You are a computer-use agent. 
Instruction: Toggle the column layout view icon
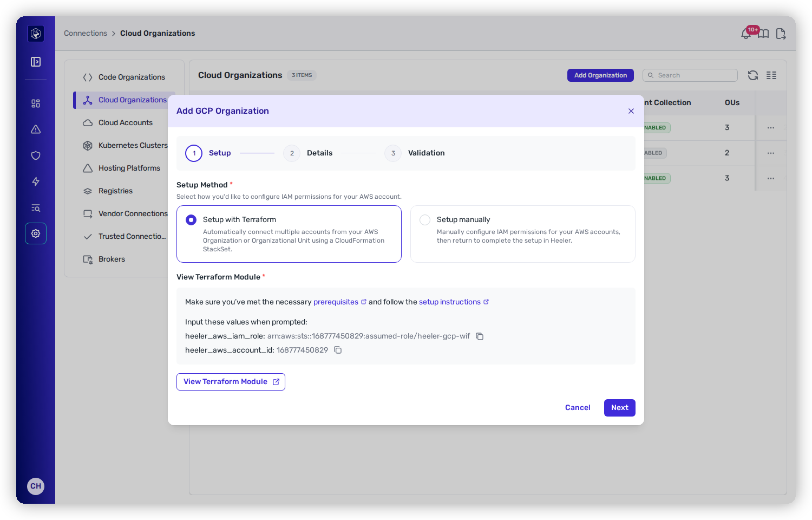pos(771,75)
